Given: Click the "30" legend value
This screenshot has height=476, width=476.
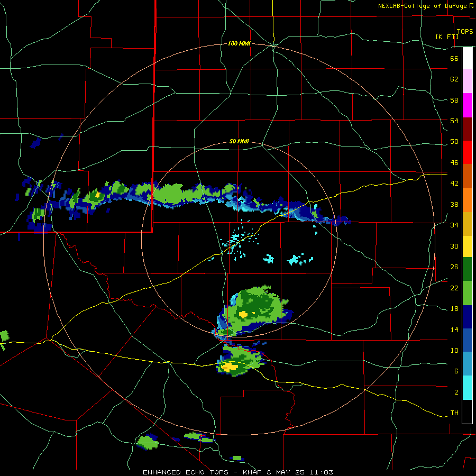Looking at the screenshot, I should tap(454, 246).
